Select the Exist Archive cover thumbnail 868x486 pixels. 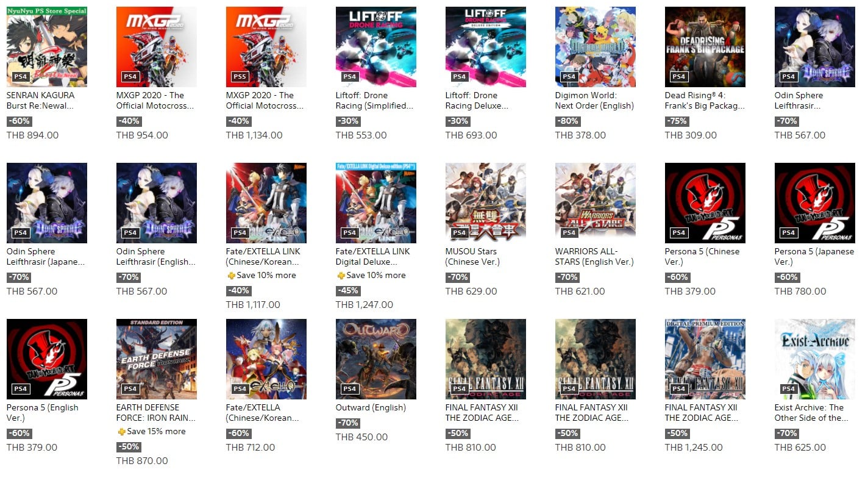[815, 359]
